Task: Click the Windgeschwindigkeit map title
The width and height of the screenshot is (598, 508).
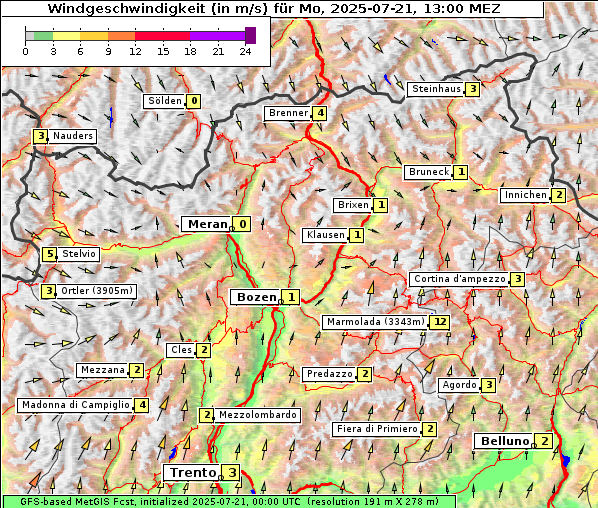Action: coord(273,8)
